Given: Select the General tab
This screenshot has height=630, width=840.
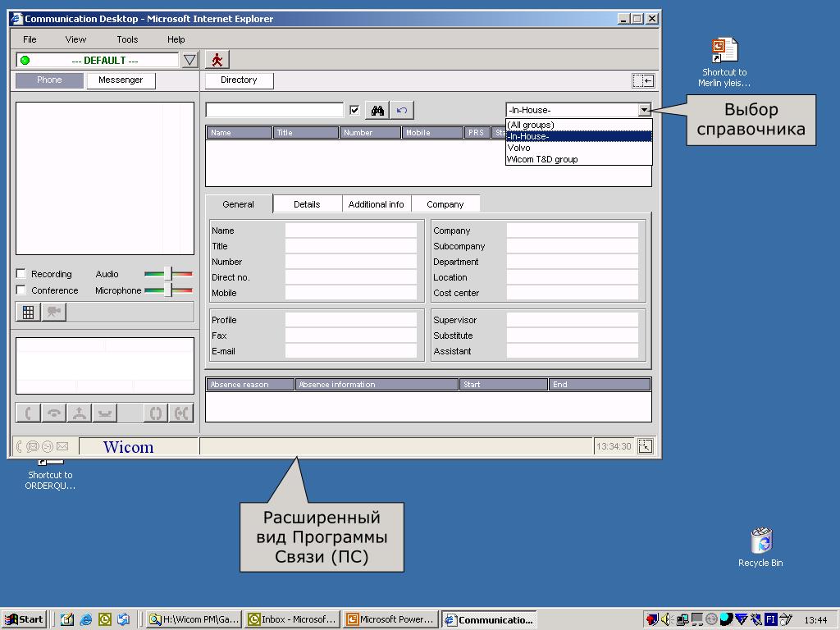Looking at the screenshot, I should click(239, 204).
